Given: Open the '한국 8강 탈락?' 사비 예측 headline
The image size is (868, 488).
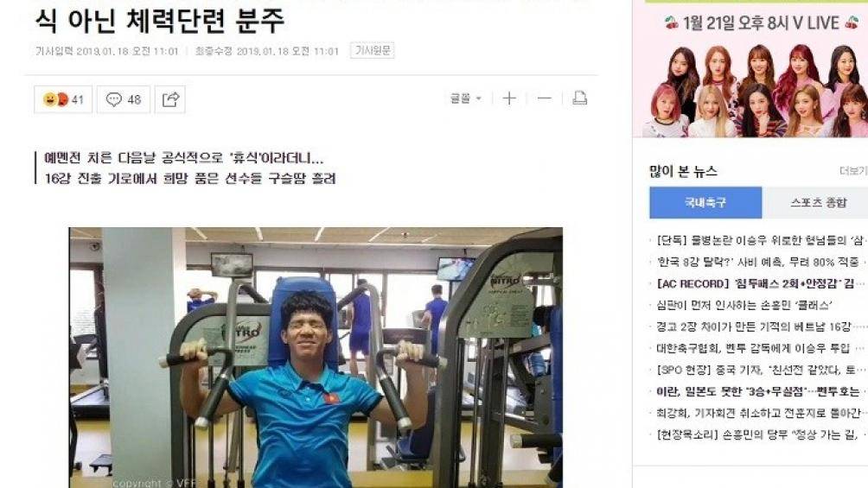Looking at the screenshot, I should tap(758, 262).
